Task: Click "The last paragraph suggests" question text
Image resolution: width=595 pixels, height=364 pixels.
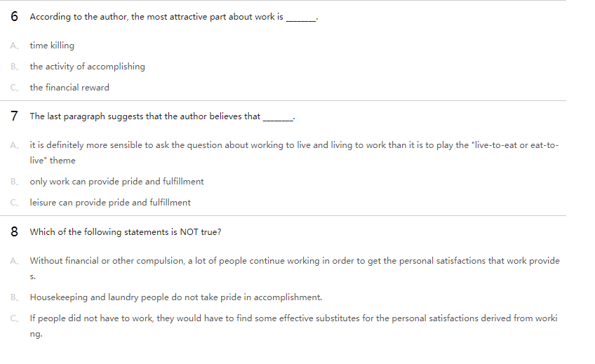Action: pos(145,116)
